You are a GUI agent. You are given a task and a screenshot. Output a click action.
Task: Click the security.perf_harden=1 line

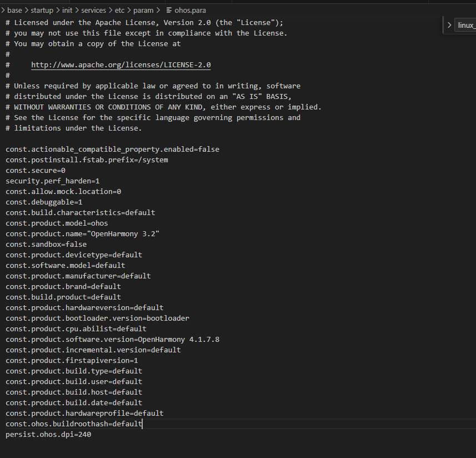pos(53,181)
